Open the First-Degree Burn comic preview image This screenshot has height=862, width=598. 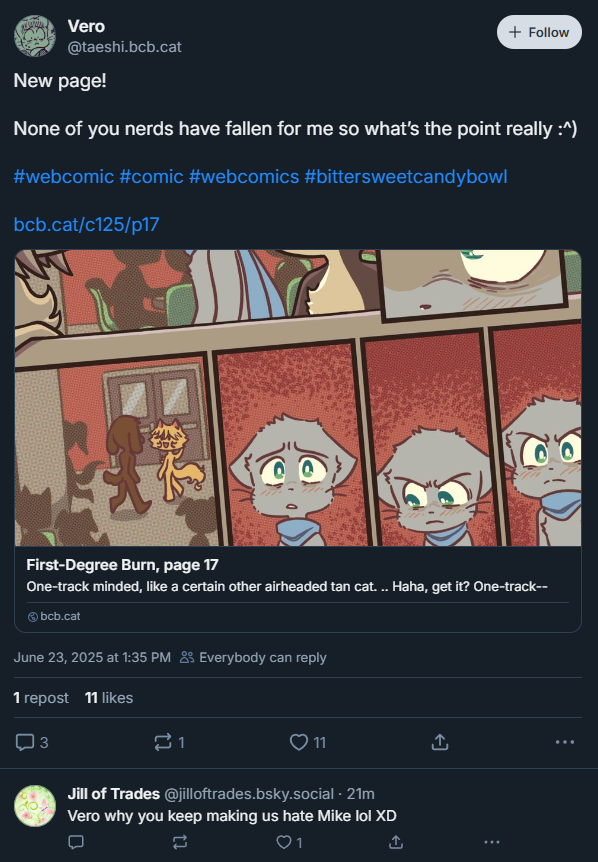(x=298, y=398)
